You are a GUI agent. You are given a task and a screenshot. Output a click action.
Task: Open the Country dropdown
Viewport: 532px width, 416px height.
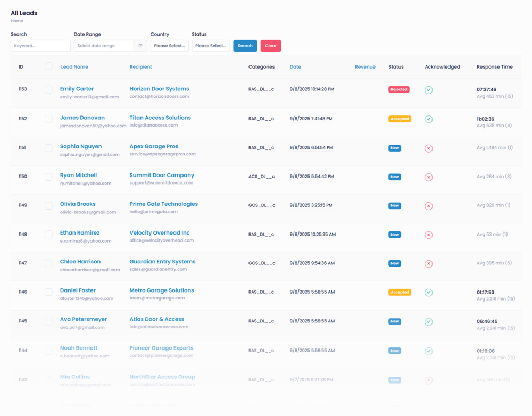(x=169, y=46)
